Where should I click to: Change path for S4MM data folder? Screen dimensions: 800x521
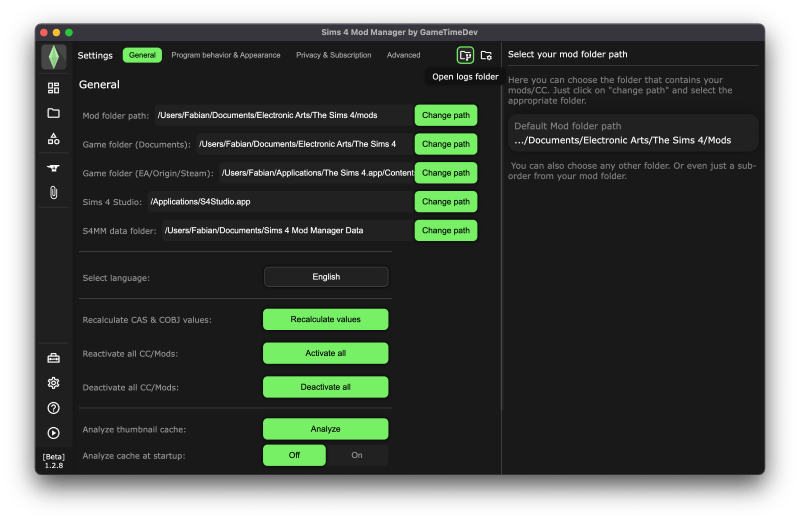coord(446,231)
